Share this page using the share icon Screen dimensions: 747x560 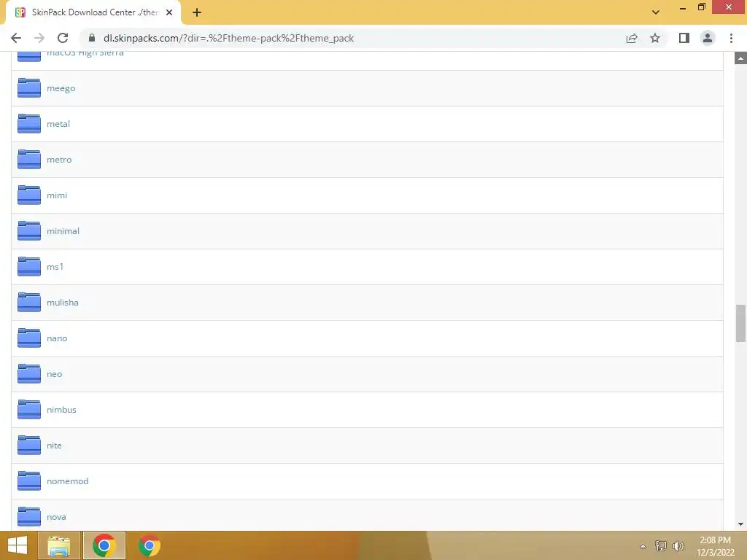632,38
